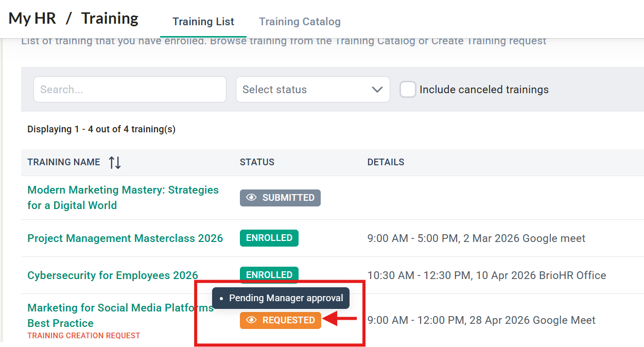Click the eye icon on Requested badge
The width and height of the screenshot is (644, 347).
(x=251, y=320)
